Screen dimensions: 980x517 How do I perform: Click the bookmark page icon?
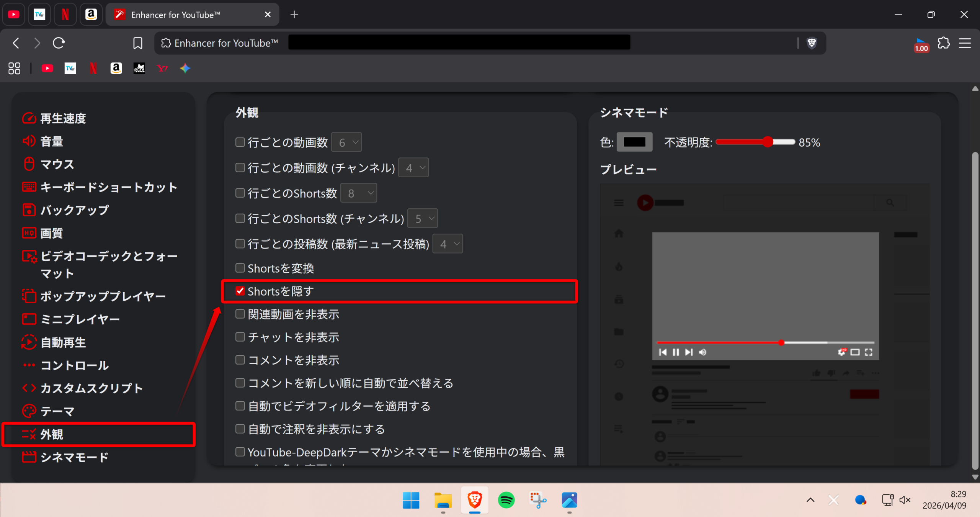(138, 43)
